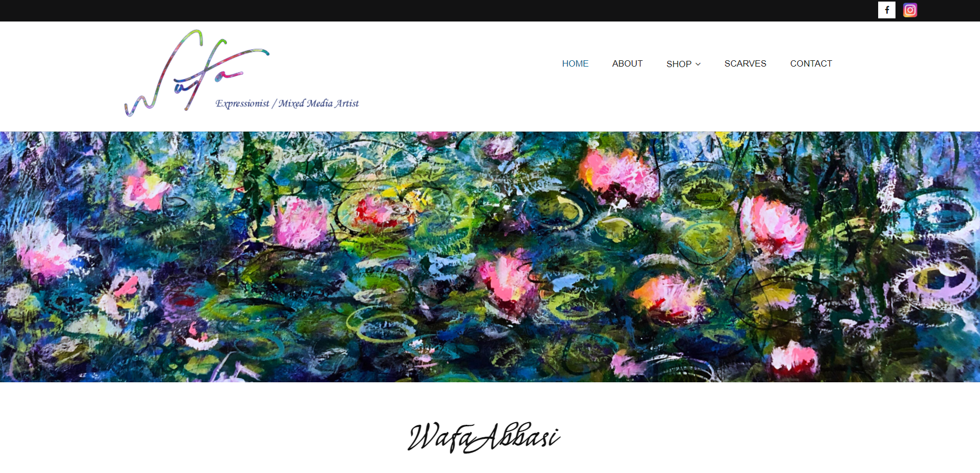The height and width of the screenshot is (473, 980).
Task: Click the water lilies banner painting
Action: click(490, 256)
